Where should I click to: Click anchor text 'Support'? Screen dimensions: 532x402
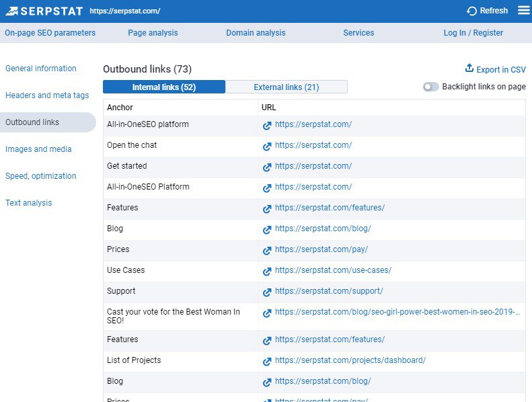coord(121,291)
